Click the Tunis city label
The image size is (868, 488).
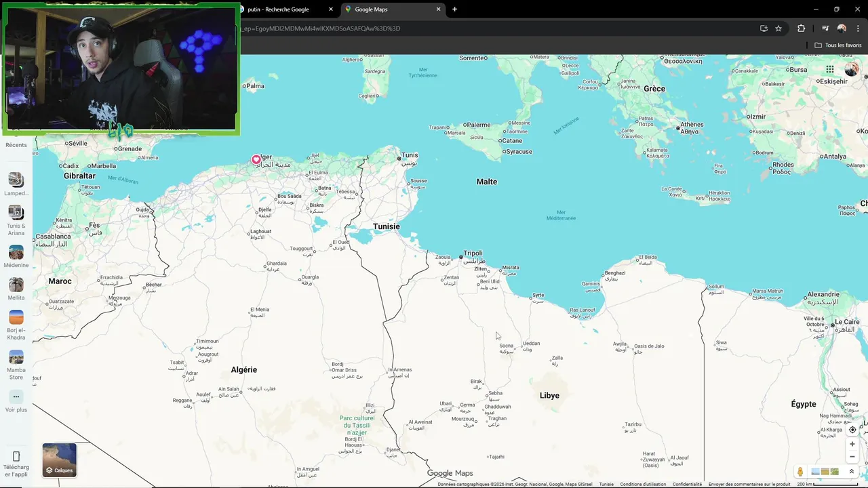[409, 155]
